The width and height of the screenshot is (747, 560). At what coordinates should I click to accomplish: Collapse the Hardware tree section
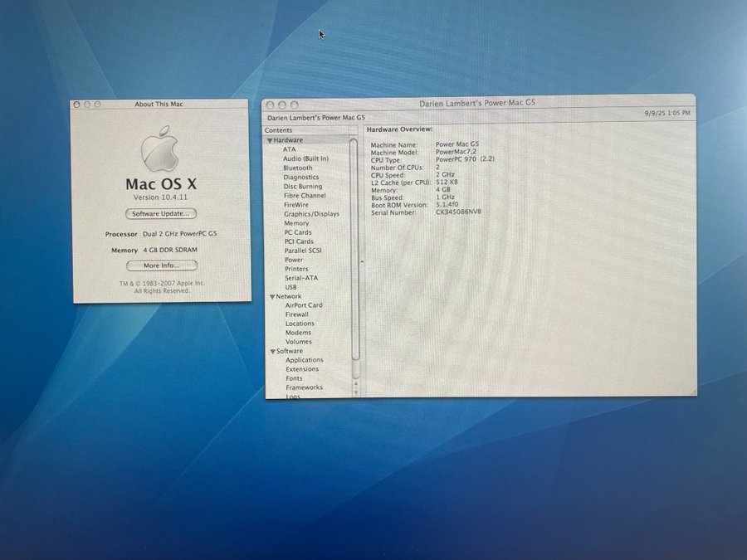(270, 140)
